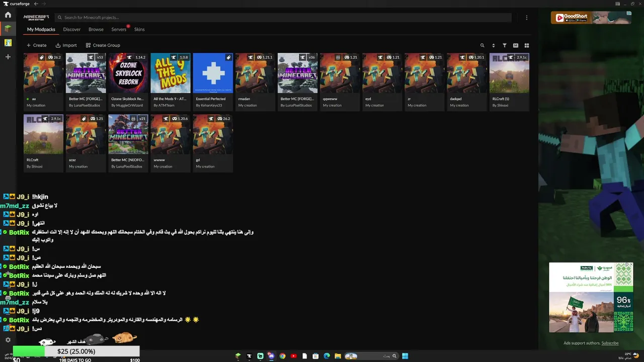
Task: Search installed modpacks with magnifier icon
Action: pos(482,45)
